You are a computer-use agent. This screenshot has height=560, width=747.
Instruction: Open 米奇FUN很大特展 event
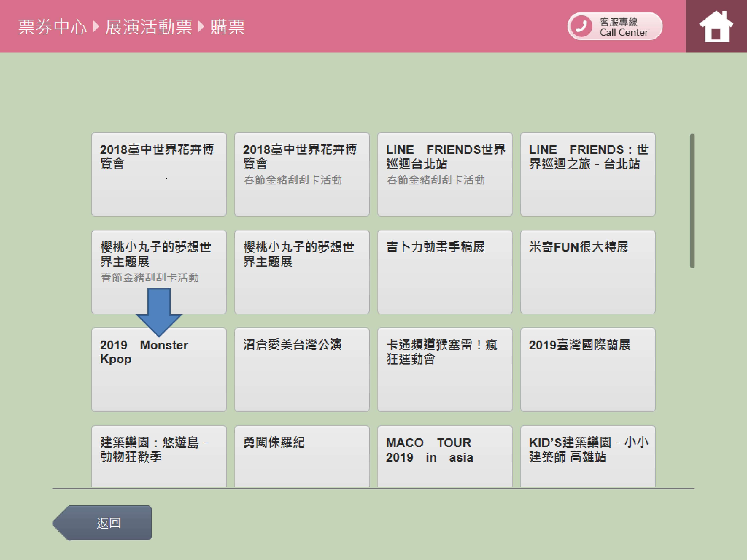(x=588, y=272)
